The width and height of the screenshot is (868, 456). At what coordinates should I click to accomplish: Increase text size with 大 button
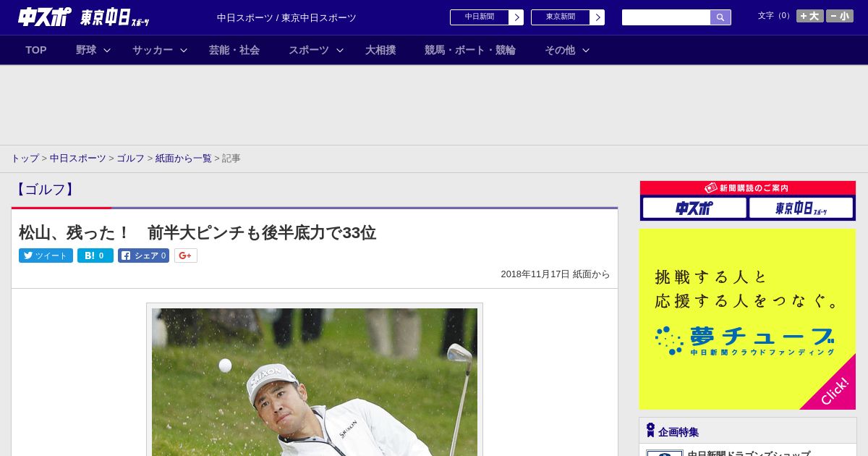coord(810,16)
